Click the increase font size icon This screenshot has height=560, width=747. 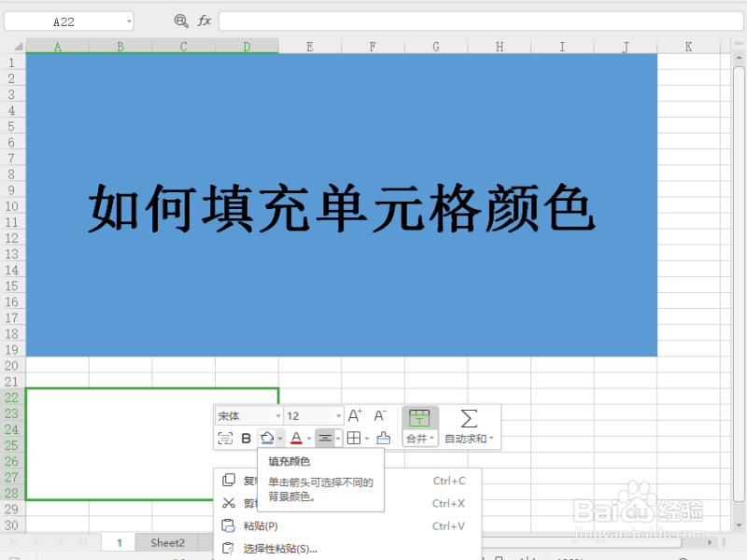click(355, 415)
